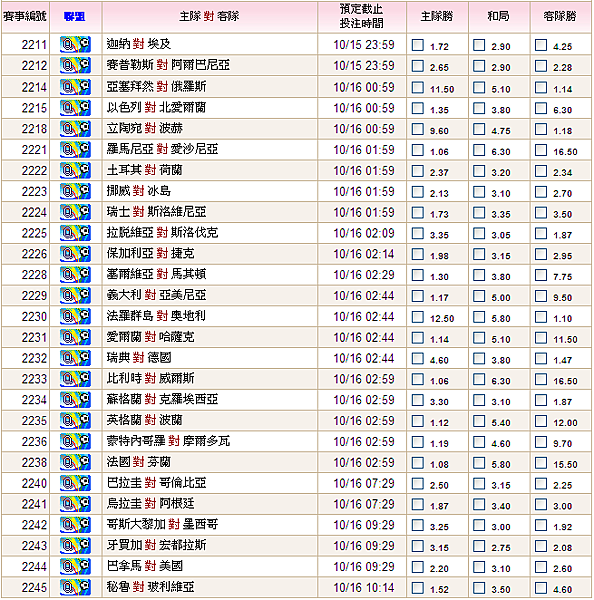Click the league icon for match 2212
This screenshot has height=600, width=594.
75,65
